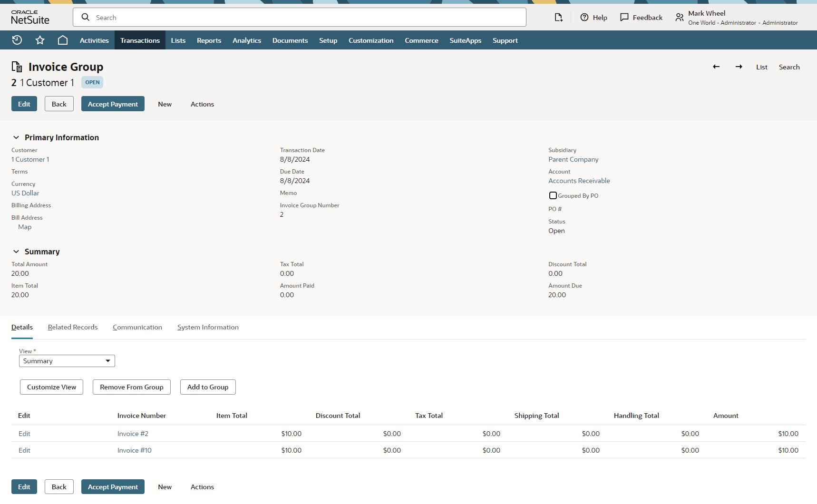Switch to the System Information tab
This screenshot has width=817, height=504.
pos(208,327)
